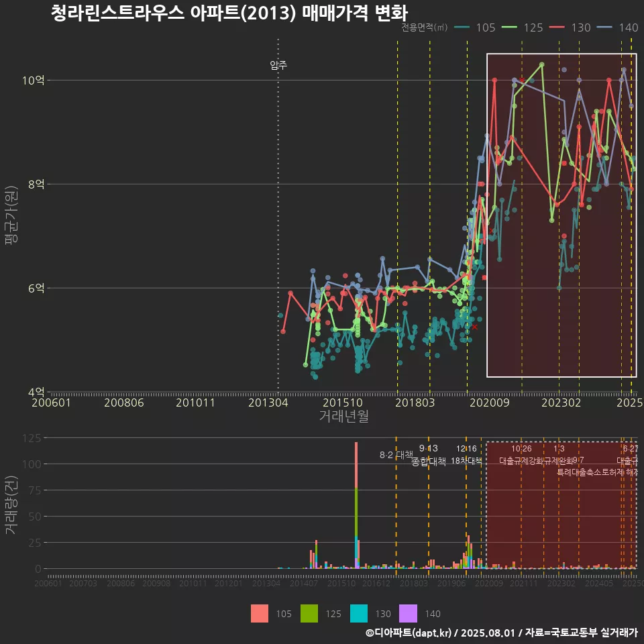Click the 4억 y-axis label
The image size is (644, 644).
[x=36, y=392]
